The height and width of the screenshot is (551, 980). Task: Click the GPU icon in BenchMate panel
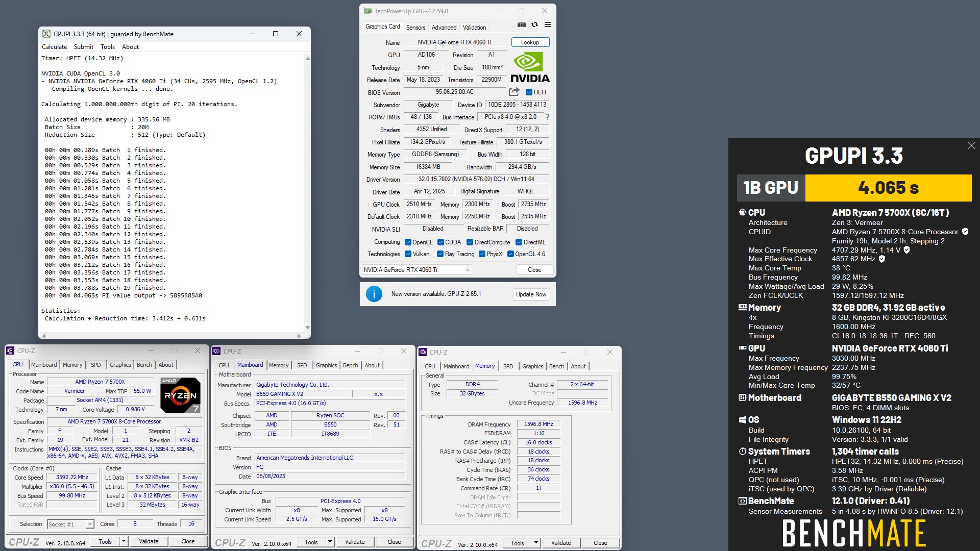(x=743, y=348)
